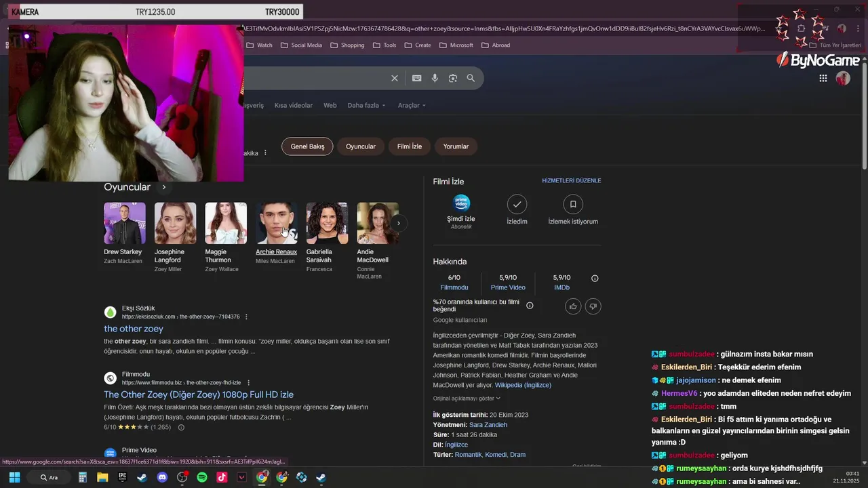This screenshot has width=868, height=488.
Task: Start voice search with the microphone icon
Action: (x=435, y=78)
